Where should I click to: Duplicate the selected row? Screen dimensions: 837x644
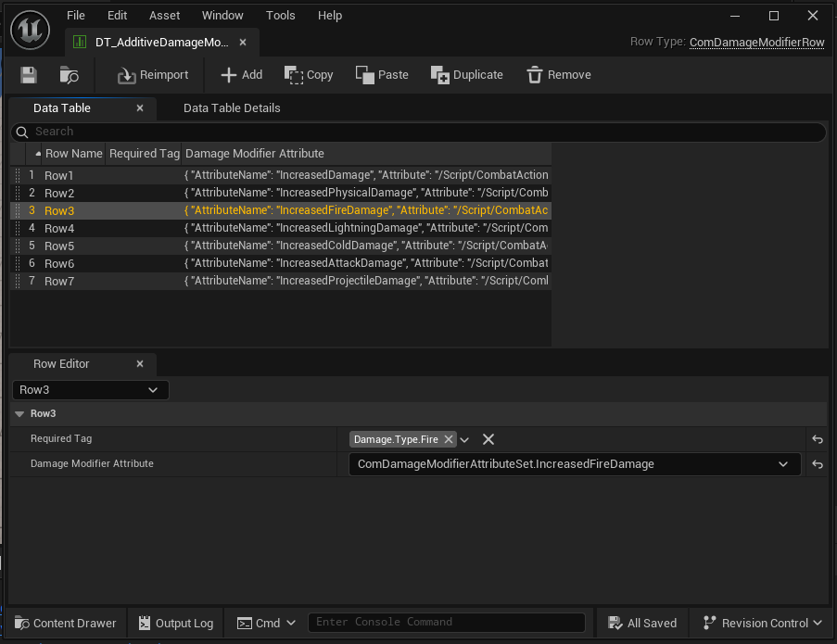click(467, 75)
